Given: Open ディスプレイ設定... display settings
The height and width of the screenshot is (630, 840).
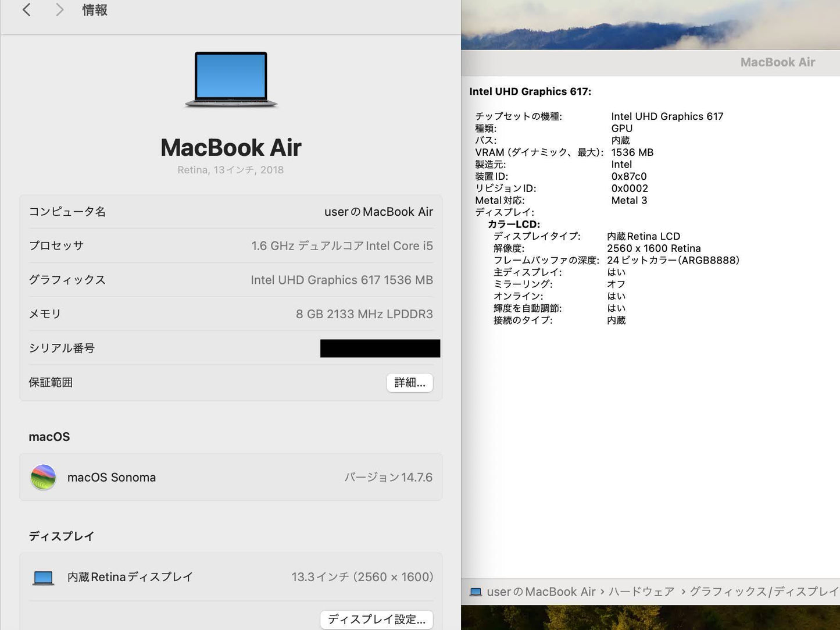Looking at the screenshot, I should pos(376,620).
